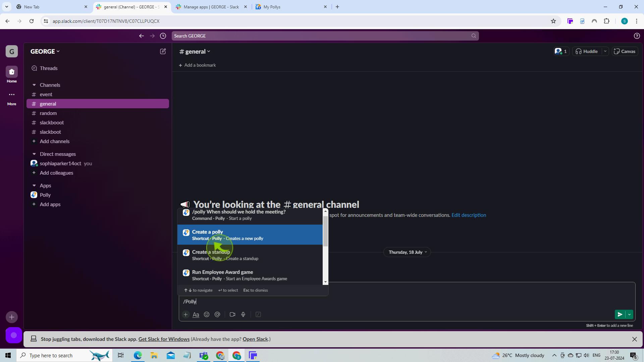This screenshot has width=644, height=362.
Task: Open send options dropdown arrow
Action: click(x=630, y=314)
